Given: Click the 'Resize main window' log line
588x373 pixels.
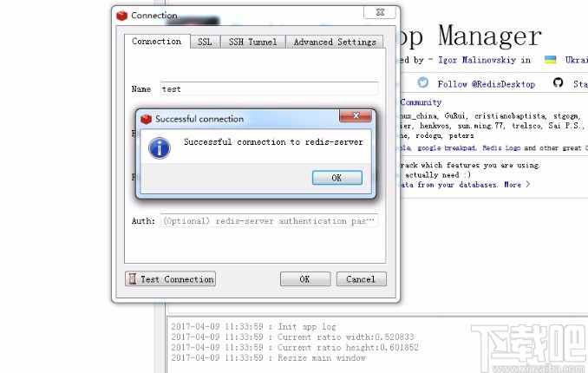Looking at the screenshot, I should 268,358.
